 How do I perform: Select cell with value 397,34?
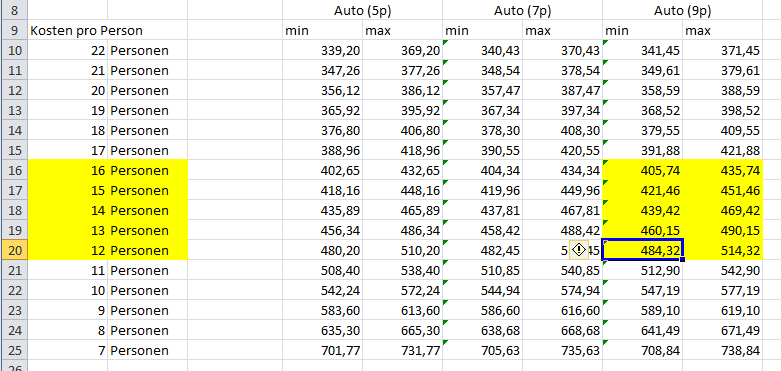click(x=562, y=110)
